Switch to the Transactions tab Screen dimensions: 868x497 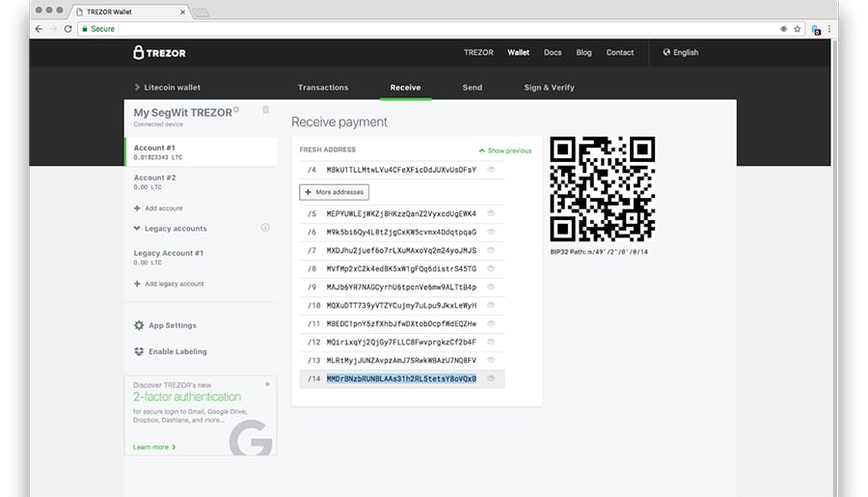[x=323, y=87]
